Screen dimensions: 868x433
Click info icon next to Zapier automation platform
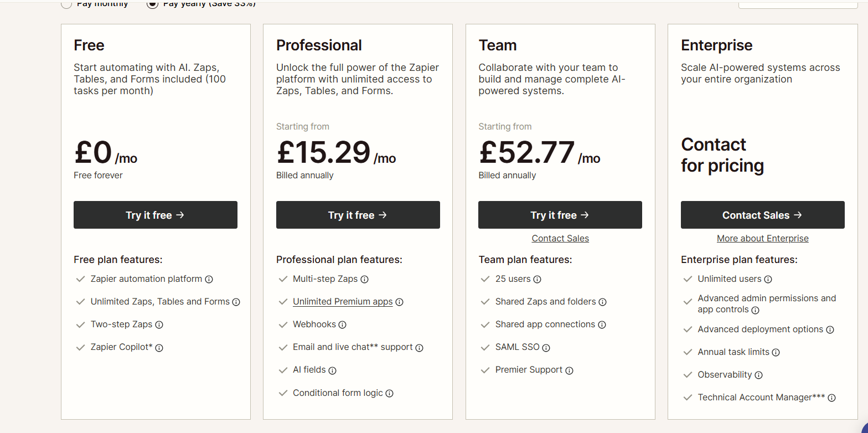click(209, 280)
